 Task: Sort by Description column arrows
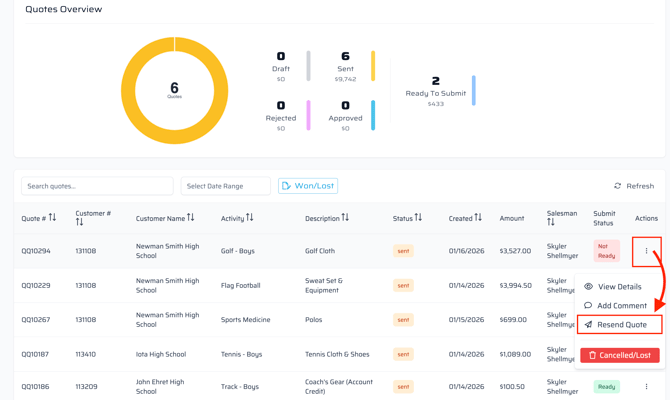345,218
